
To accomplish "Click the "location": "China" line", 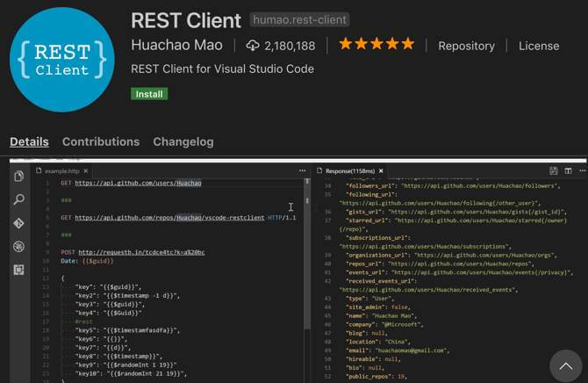I will point(378,342).
